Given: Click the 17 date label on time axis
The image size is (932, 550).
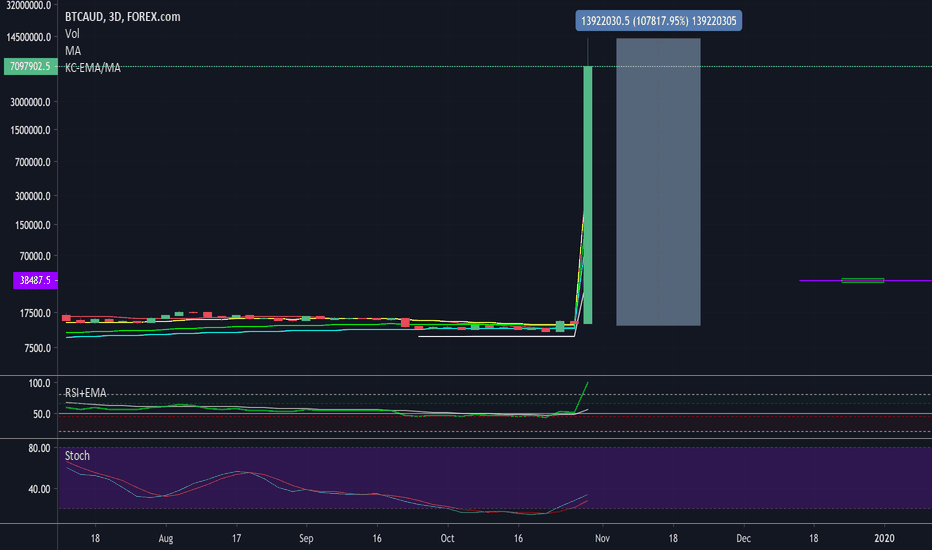Looking at the screenshot, I should (237, 539).
